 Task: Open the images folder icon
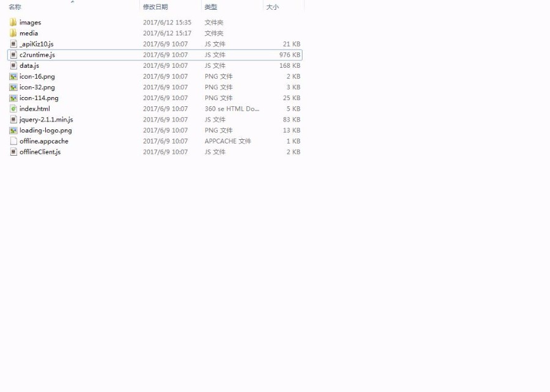point(13,22)
